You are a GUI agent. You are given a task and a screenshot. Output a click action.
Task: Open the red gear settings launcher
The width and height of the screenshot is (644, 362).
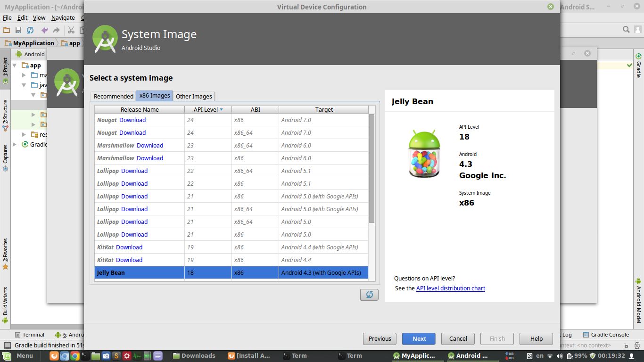(127, 356)
